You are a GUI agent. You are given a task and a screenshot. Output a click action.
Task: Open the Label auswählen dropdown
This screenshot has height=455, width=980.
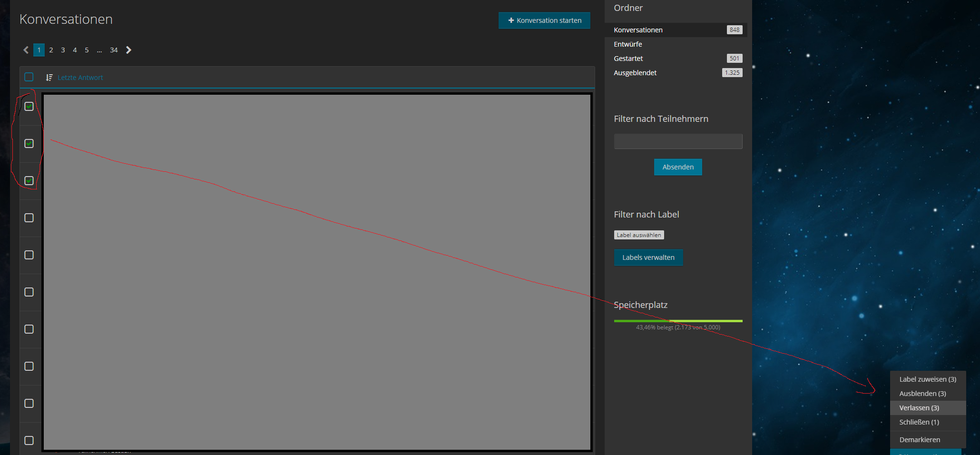pos(638,235)
